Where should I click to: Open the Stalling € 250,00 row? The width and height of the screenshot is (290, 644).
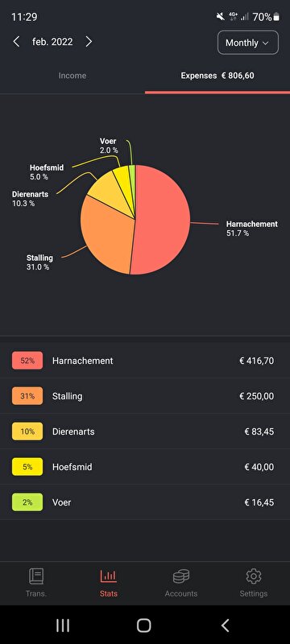pos(145,396)
